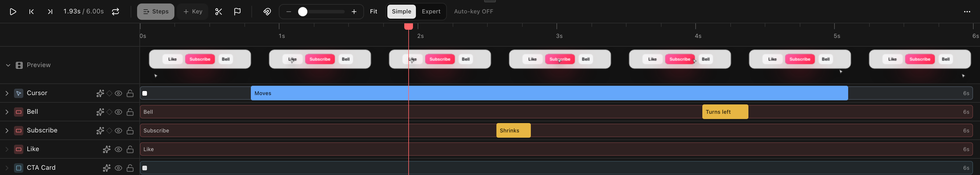Click the 3s ruler mark
Screen dimensions: 980x175
click(559, 36)
